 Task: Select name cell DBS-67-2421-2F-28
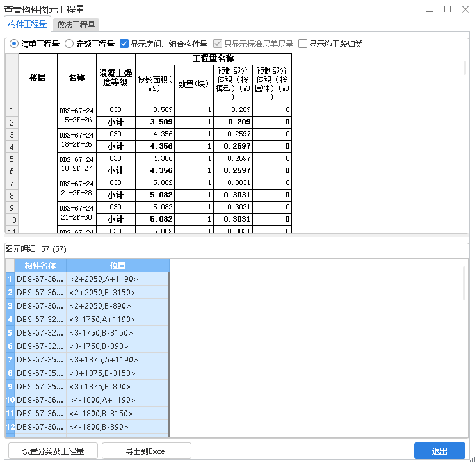(77, 189)
